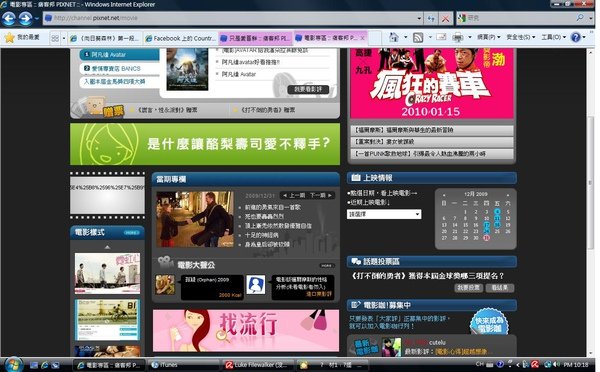
Task: Open the 網頁(P) Page menu
Action: tap(488, 37)
